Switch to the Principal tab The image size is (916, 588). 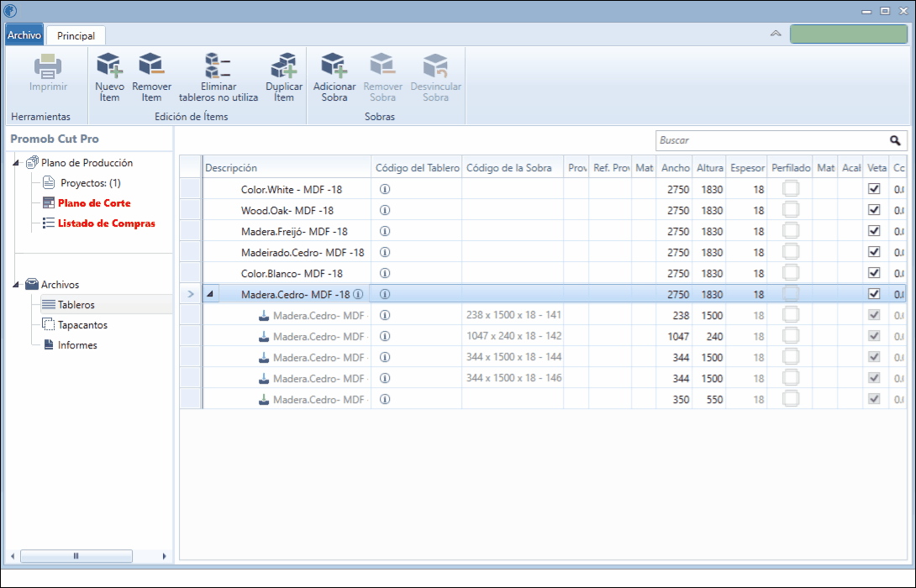[76, 35]
